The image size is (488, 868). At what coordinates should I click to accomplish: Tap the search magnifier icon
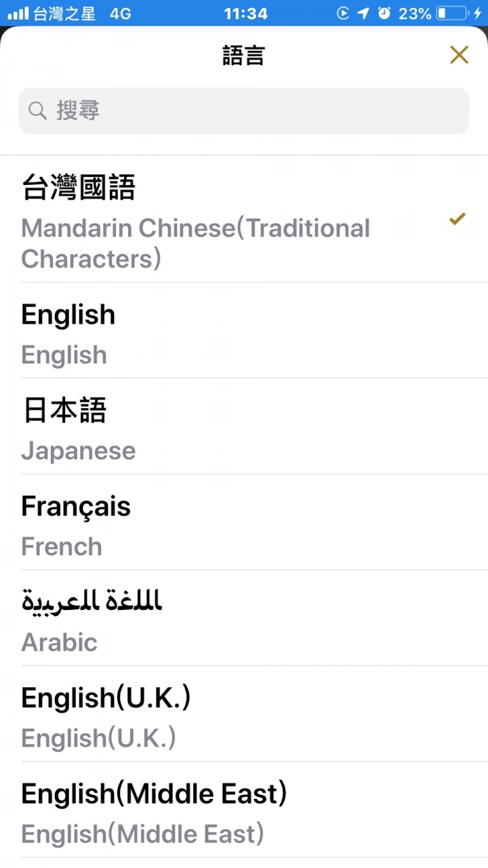38,110
